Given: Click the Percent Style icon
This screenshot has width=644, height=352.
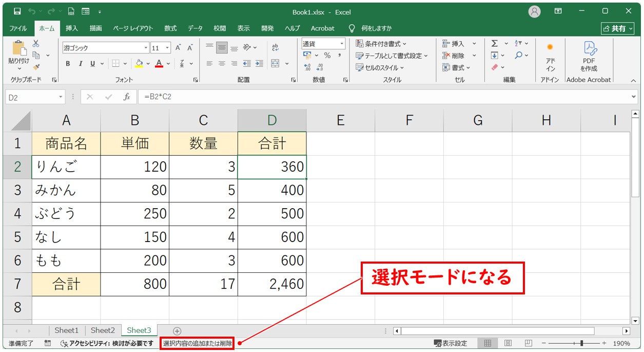Looking at the screenshot, I should [327, 55].
